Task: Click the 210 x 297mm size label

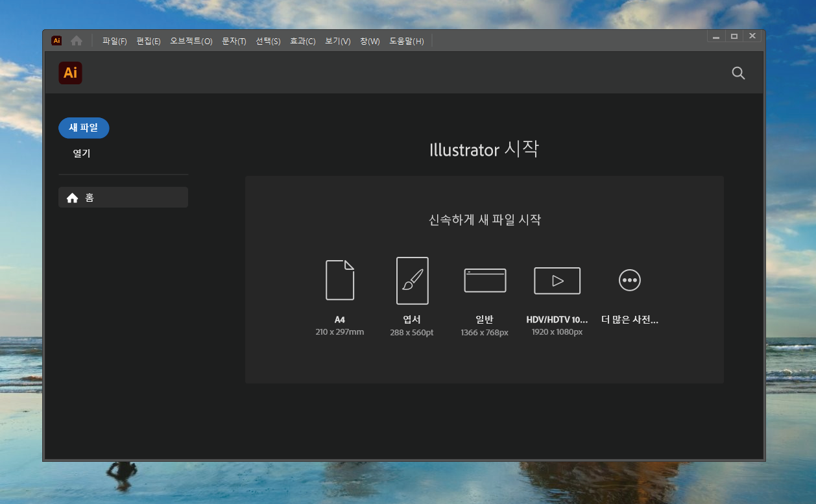Action: click(x=340, y=332)
